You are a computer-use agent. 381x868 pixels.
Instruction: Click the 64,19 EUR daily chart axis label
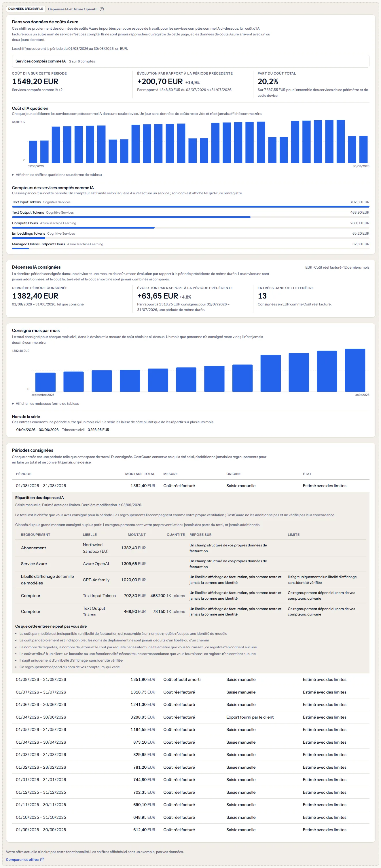(18, 122)
